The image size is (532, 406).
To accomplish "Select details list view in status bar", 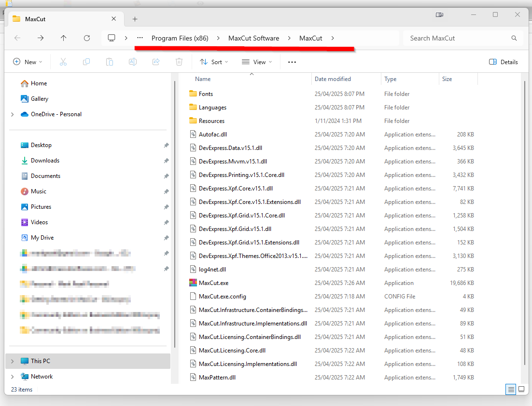I will 511,389.
